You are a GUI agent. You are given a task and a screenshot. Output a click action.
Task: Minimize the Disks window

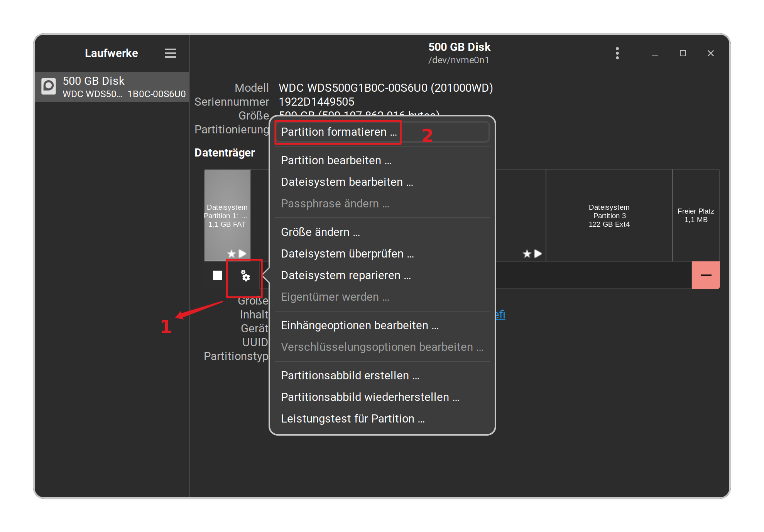pos(655,53)
